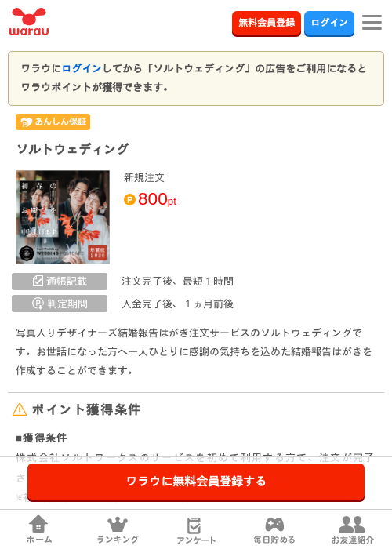Click the warning triangle icon
This screenshot has height=549, width=392.
pyautogui.click(x=20, y=409)
